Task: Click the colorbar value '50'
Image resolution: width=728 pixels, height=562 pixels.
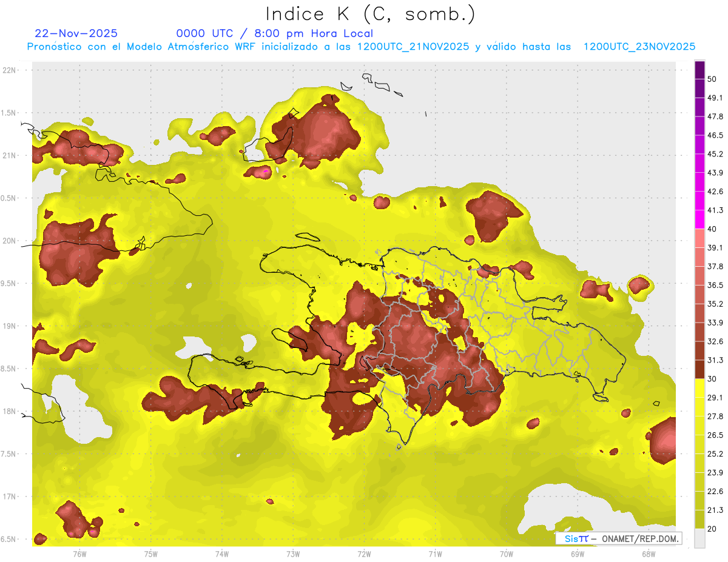Action: point(712,79)
